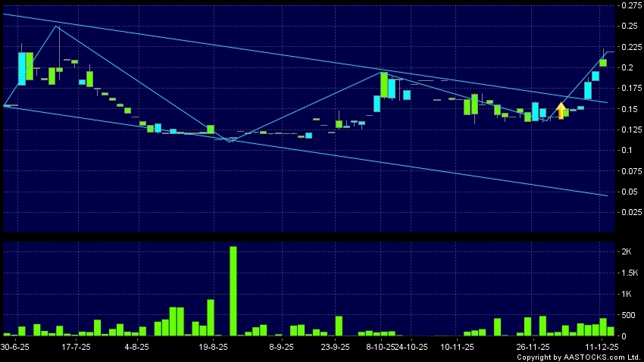Click the yellow up-arrow signal marker
644x362 pixels.
coord(561,111)
